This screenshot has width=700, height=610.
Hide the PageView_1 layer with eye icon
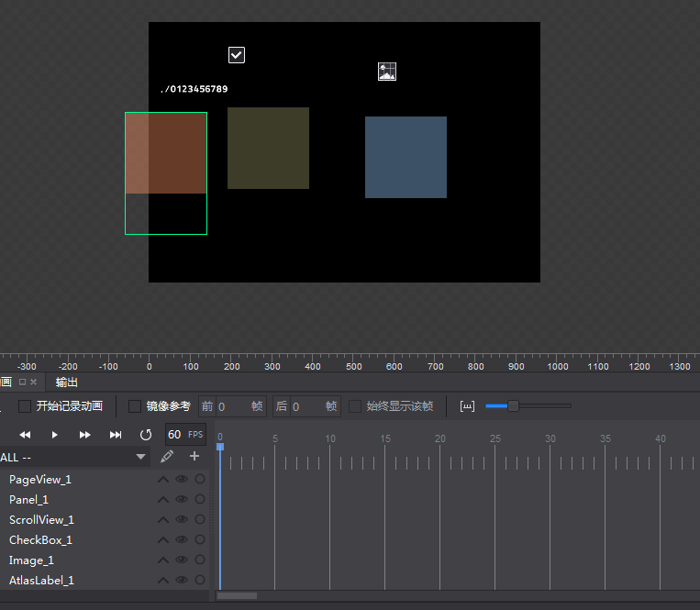tap(182, 479)
